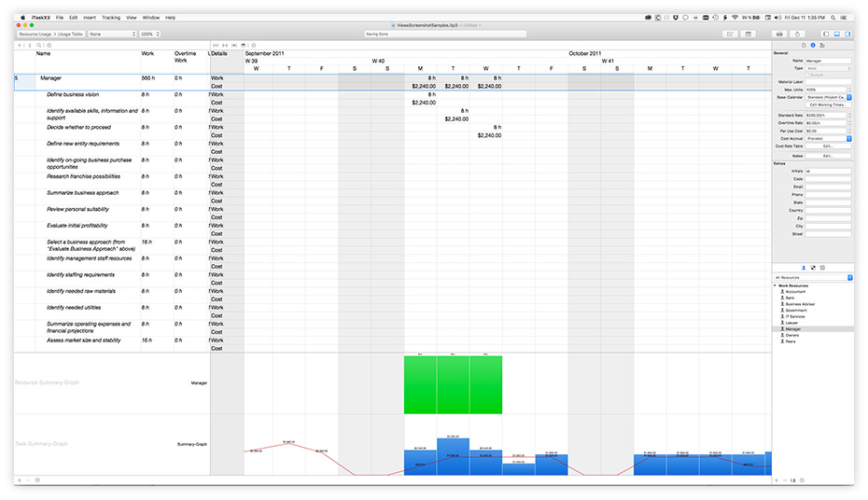This screenshot has height=500, width=868.
Task: Select Lawyer in resource list
Action: 791,323
